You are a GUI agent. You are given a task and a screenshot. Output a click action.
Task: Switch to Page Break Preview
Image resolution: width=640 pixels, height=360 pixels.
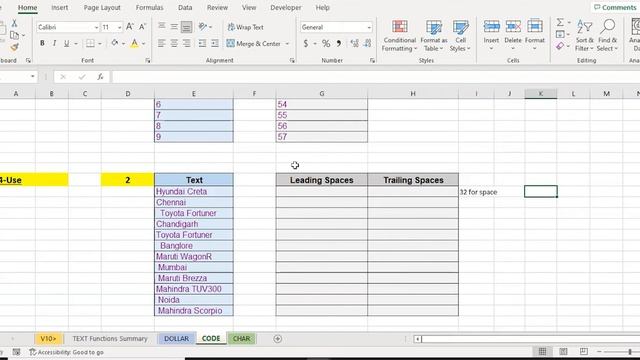584,351
